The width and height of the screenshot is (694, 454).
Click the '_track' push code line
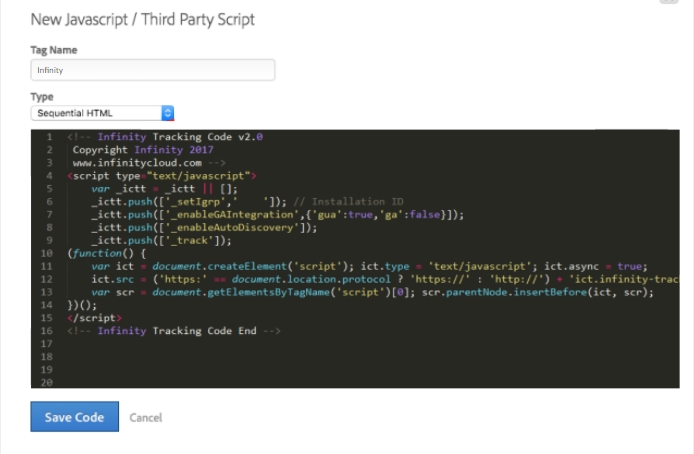161,240
